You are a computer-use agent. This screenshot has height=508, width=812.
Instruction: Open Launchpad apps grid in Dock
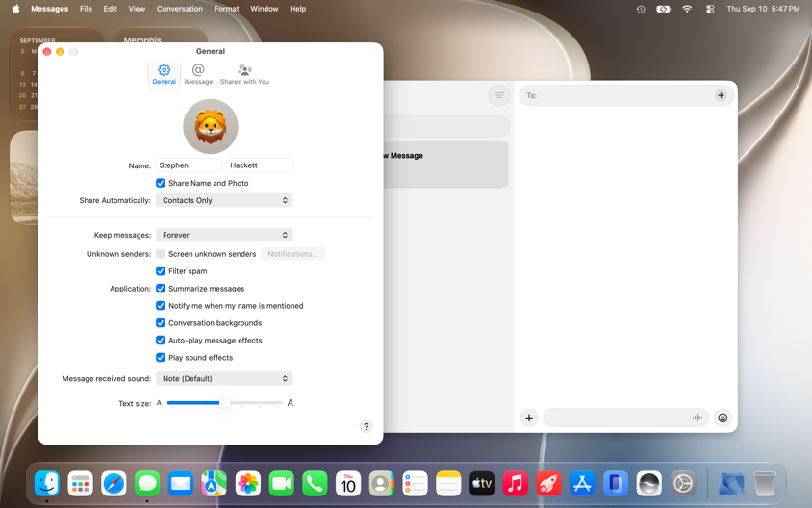[80, 484]
